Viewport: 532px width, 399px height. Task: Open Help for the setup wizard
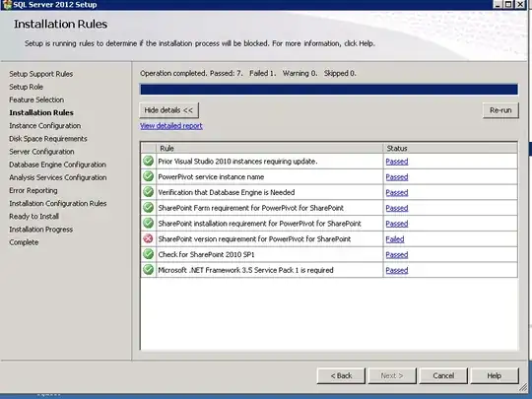495,375
